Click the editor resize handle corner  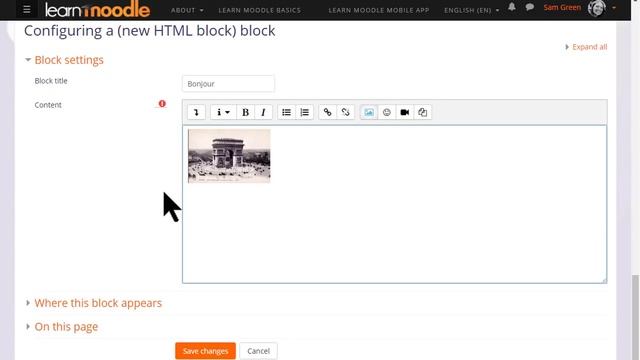[x=604, y=280]
